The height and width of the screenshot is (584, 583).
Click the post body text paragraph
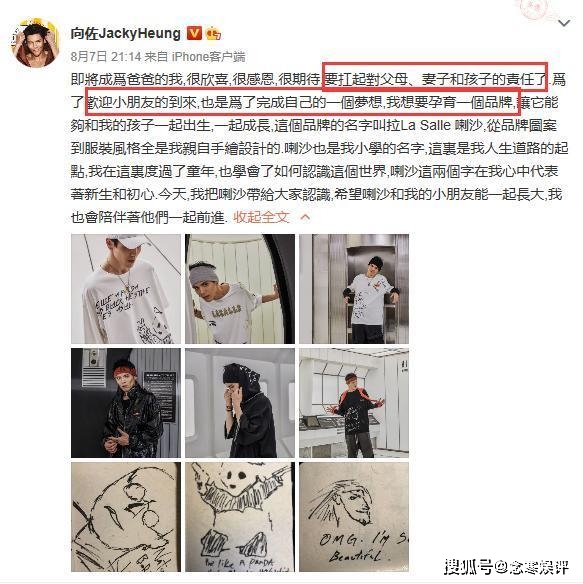point(320,148)
